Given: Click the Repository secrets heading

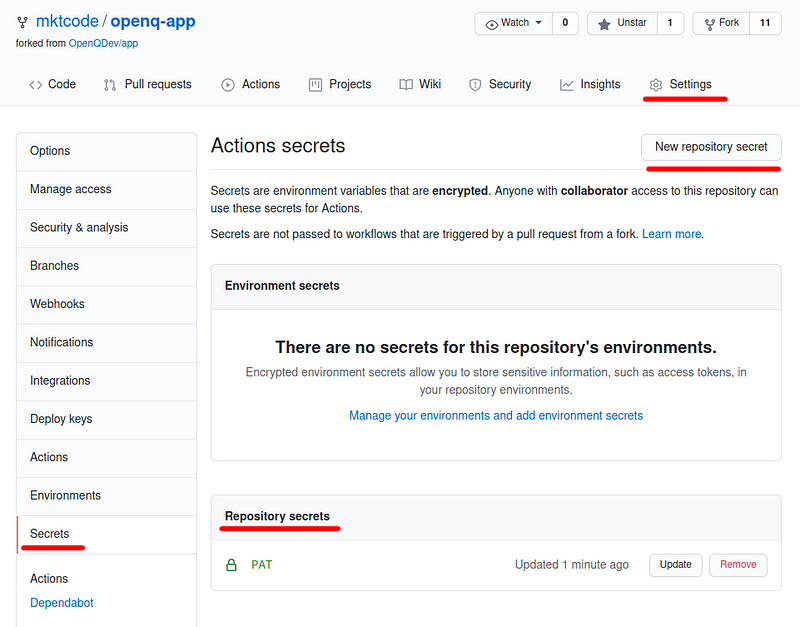Looking at the screenshot, I should (x=277, y=516).
